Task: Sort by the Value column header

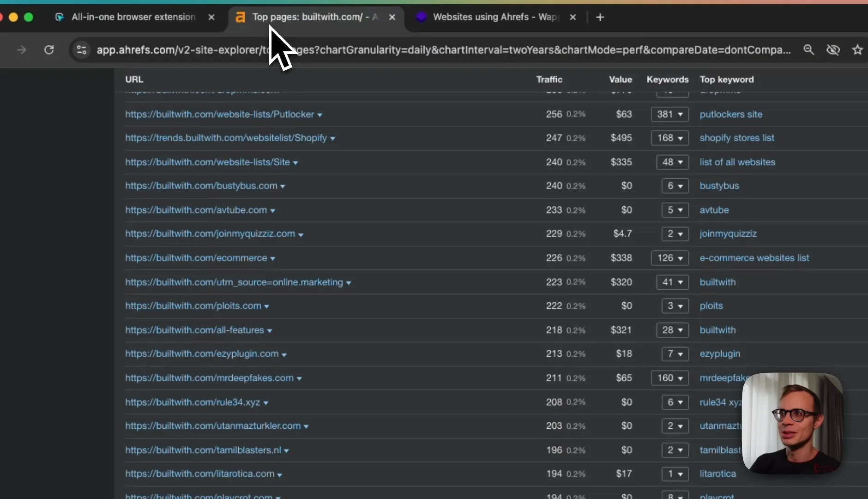Action: click(x=620, y=79)
